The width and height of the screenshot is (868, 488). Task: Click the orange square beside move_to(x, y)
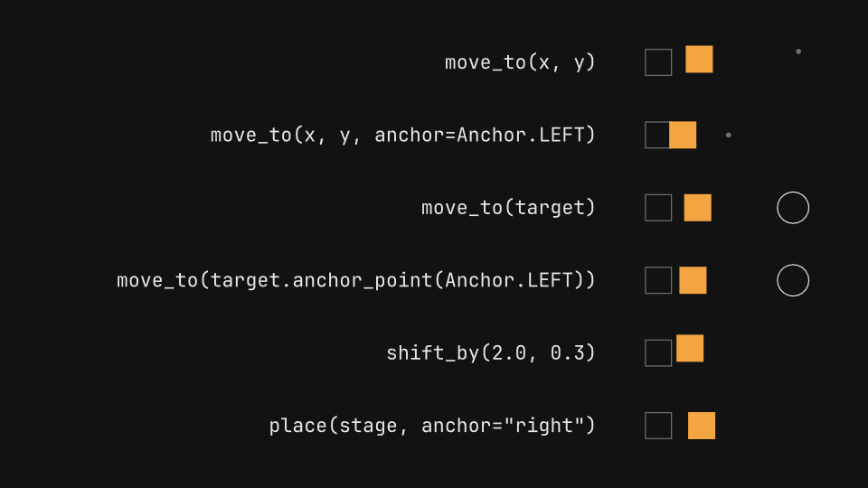pyautogui.click(x=699, y=60)
